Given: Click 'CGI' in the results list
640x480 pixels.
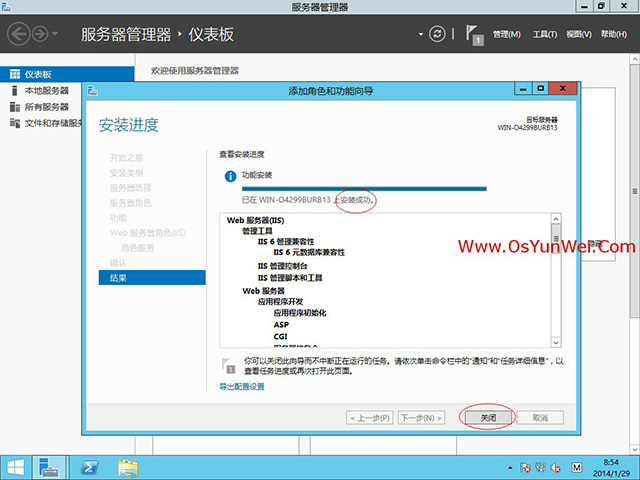Looking at the screenshot, I should click(x=280, y=336).
